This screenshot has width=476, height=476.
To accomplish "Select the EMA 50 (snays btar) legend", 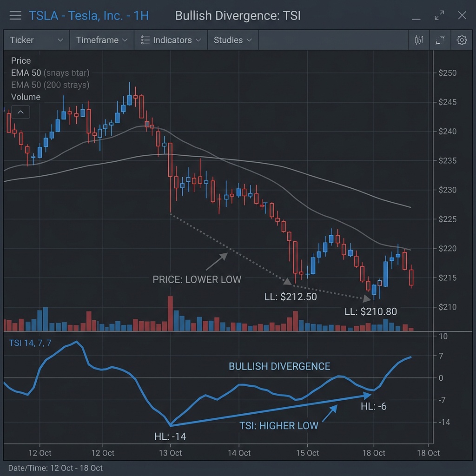I will pyautogui.click(x=50, y=73).
